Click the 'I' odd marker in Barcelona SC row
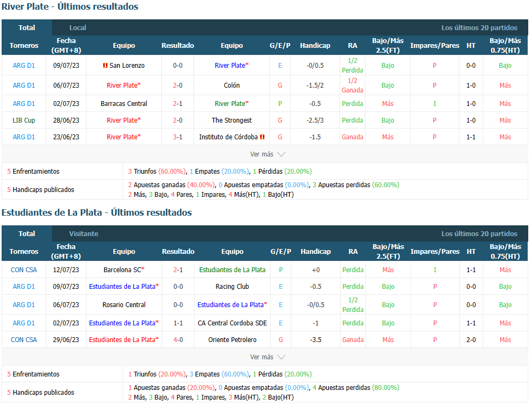The image size is (532, 405). (x=435, y=270)
